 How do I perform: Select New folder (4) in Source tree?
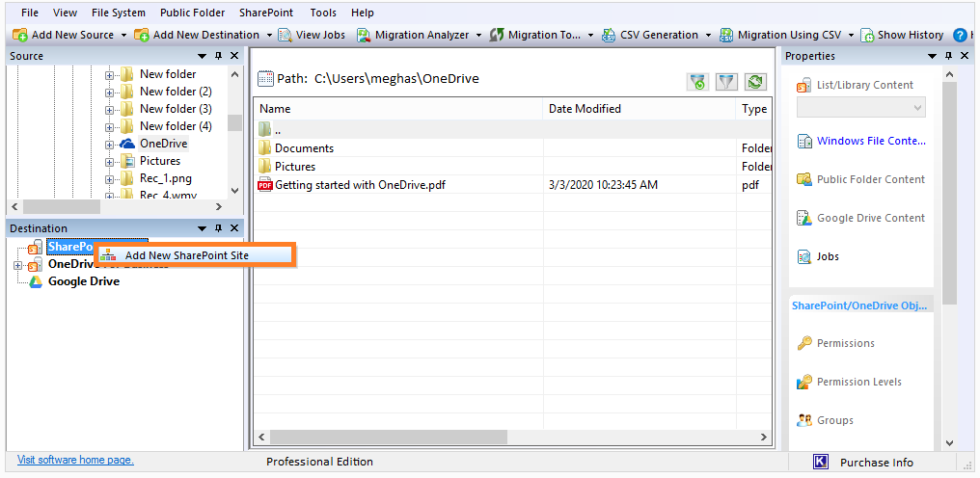pyautogui.click(x=176, y=126)
